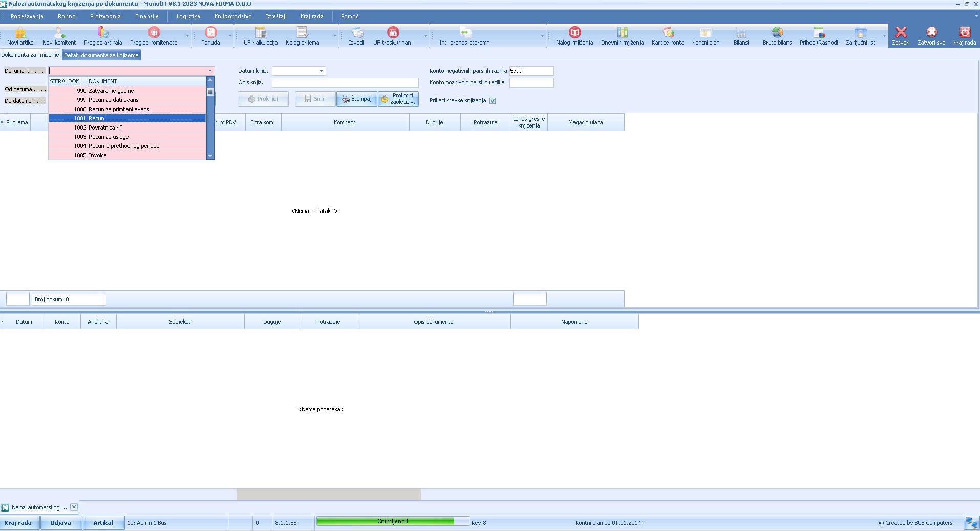
Task: Click the green Snimljeno progress bar
Action: (x=393, y=521)
